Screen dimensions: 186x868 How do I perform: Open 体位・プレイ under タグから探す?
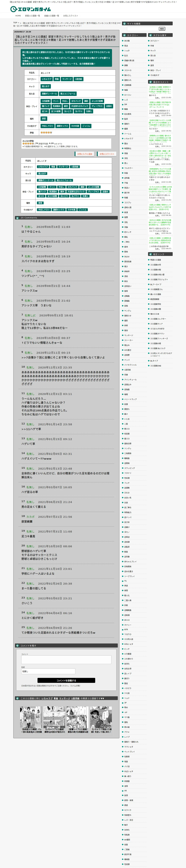pos(156,70)
